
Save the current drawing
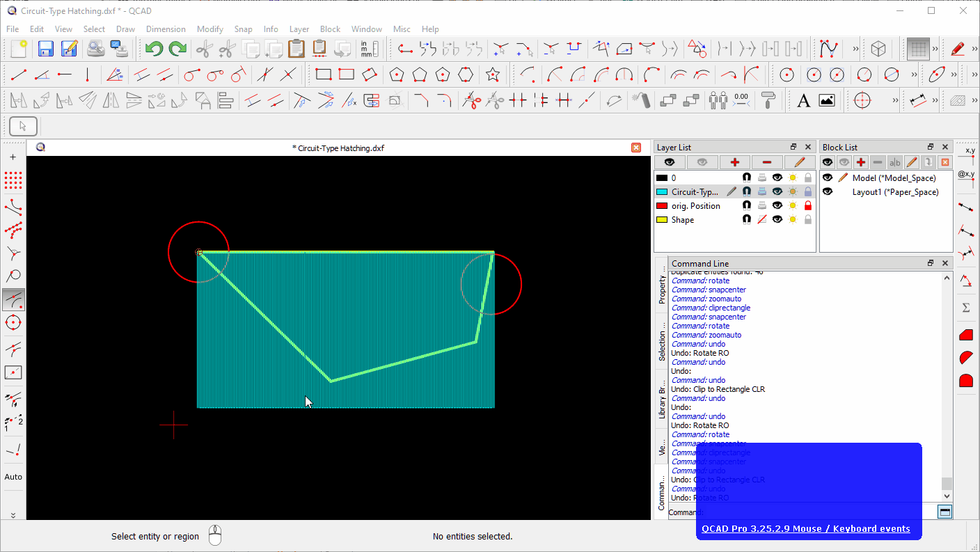coord(45,49)
